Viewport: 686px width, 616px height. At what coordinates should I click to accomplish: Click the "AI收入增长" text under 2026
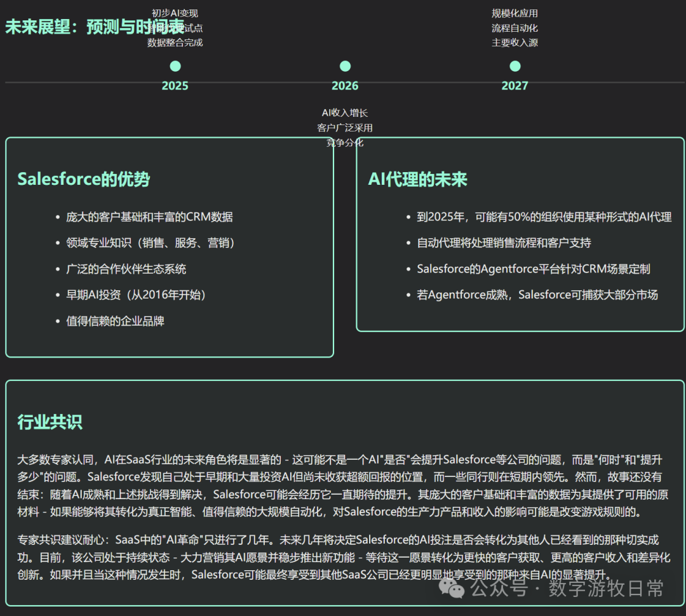(x=345, y=113)
